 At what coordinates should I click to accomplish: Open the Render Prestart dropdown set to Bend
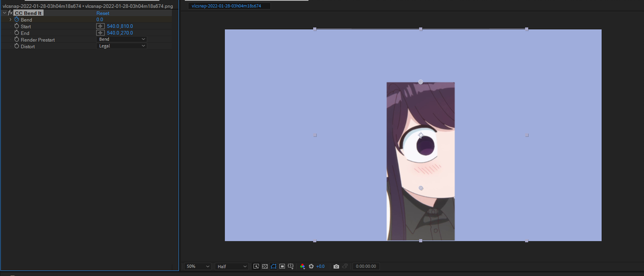coord(122,39)
